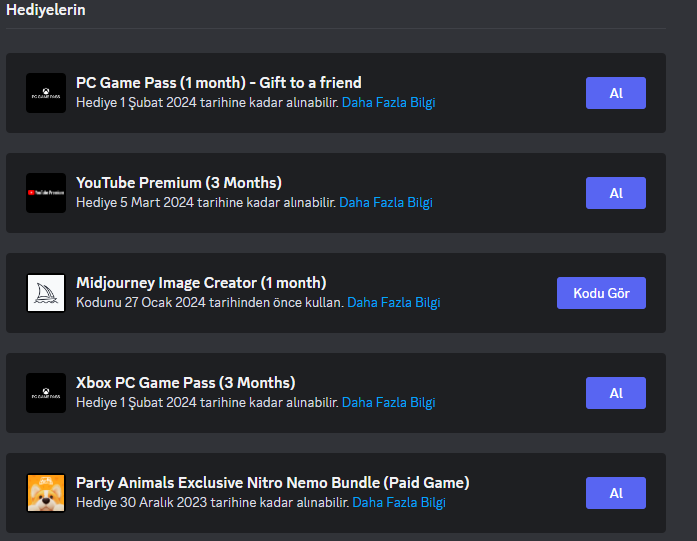Click title PC Game Pass (1 month) - Gift to a friend
The width and height of the screenshot is (697, 541).
click(219, 83)
